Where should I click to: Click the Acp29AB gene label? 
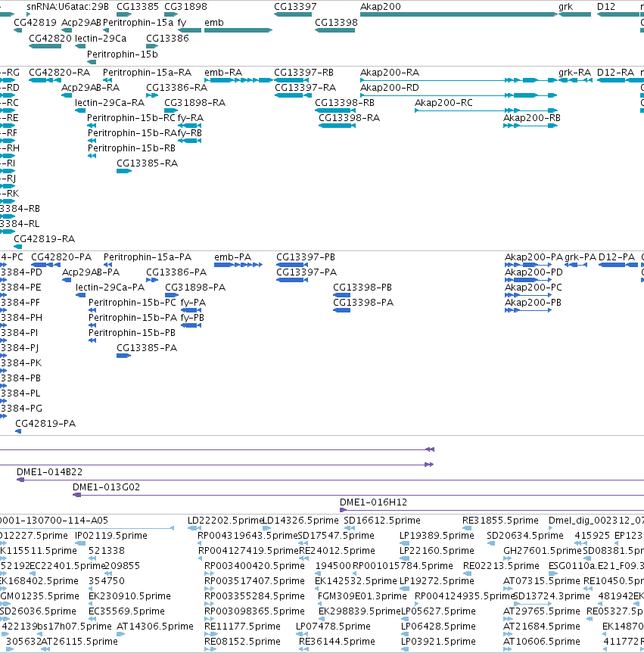[x=81, y=23]
